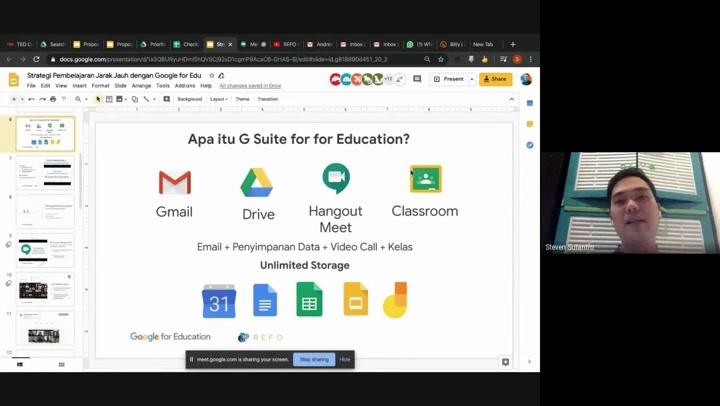Click the Explore icon at bottom right
This screenshot has width=720, height=406.
tap(506, 362)
